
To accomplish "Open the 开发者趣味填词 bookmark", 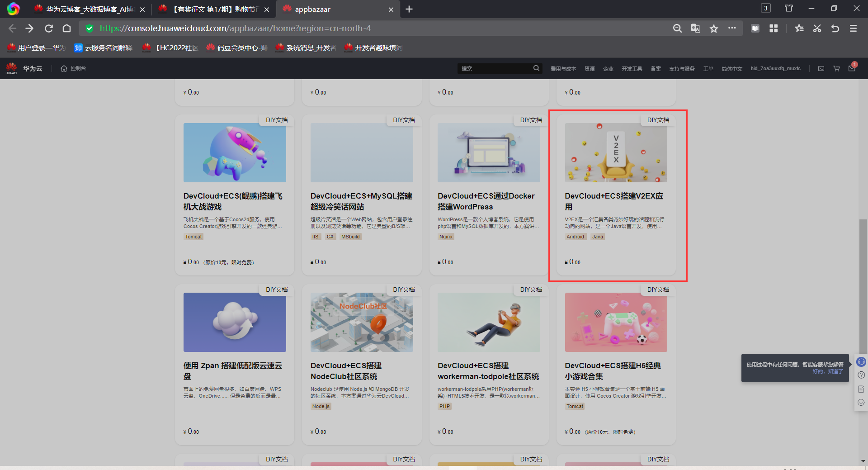I will (373, 47).
